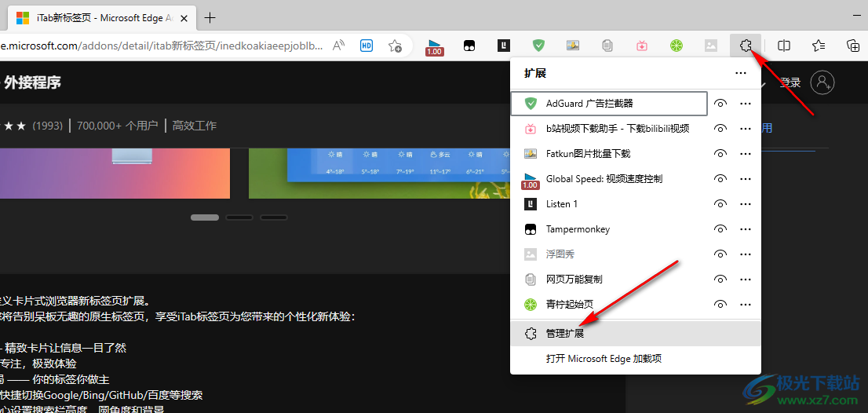Image resolution: width=868 pixels, height=413 pixels.
Task: Open more actions for 网页万能复制
Action: click(x=745, y=279)
